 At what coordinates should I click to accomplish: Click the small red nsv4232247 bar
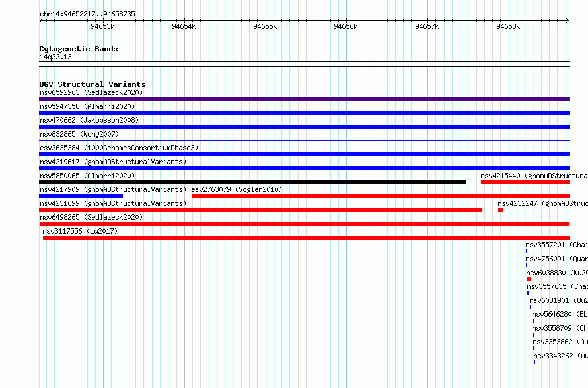click(501, 210)
